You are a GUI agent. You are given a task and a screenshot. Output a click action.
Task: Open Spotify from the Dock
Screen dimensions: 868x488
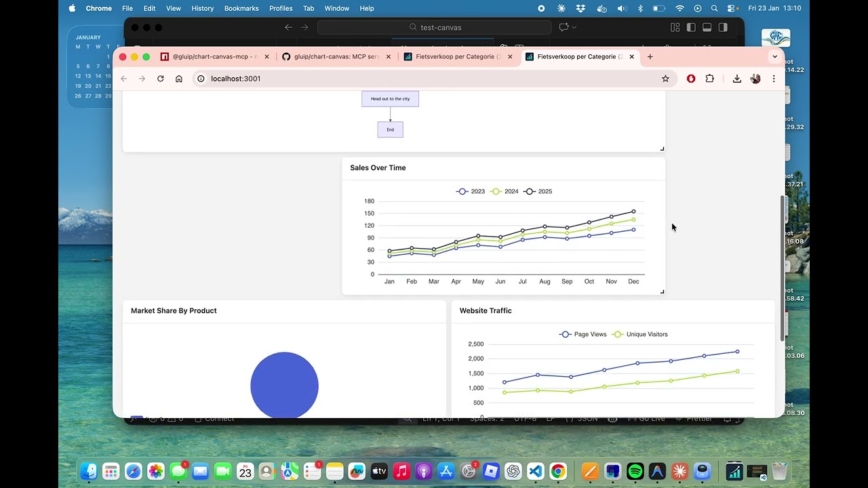(x=635, y=471)
